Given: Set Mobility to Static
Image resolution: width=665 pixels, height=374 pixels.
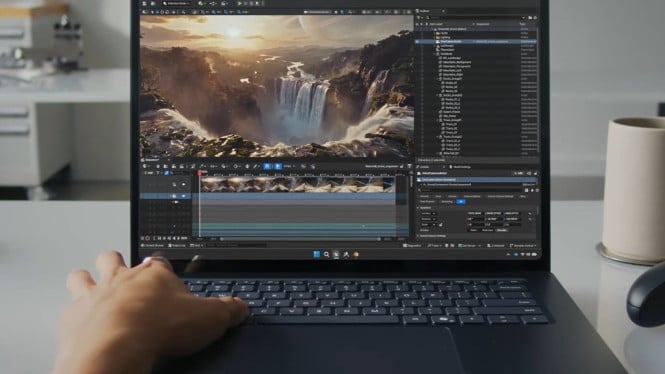Looking at the screenshot, I should pyautogui.click(x=473, y=230).
